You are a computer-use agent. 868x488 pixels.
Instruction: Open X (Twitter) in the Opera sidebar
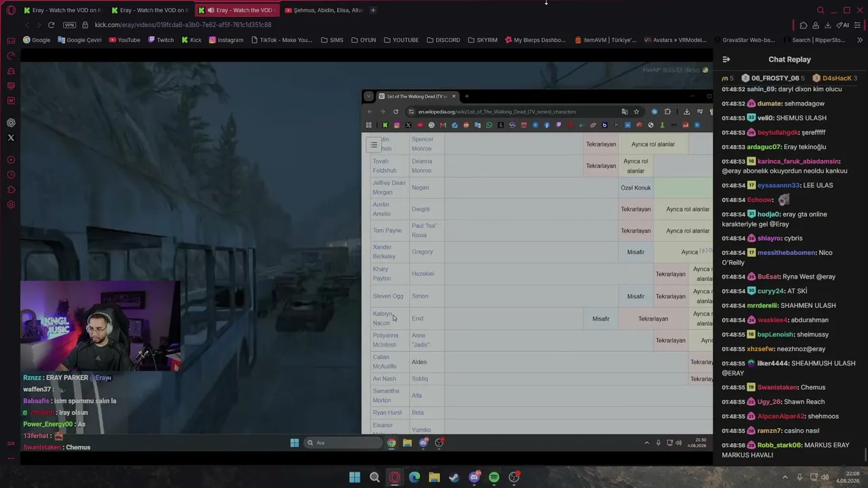[x=11, y=138]
